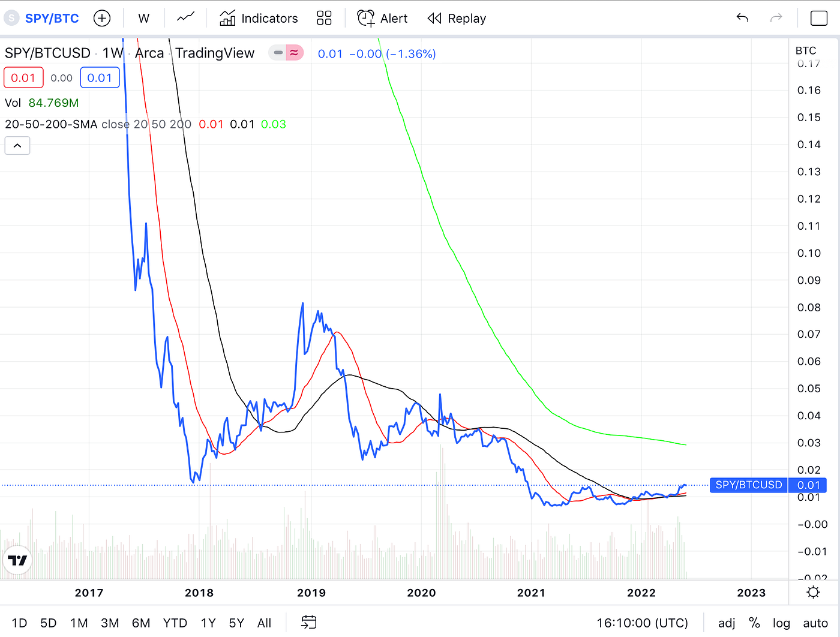Set date range to 1D
Screen dimensions: 840x637
[x=19, y=623]
